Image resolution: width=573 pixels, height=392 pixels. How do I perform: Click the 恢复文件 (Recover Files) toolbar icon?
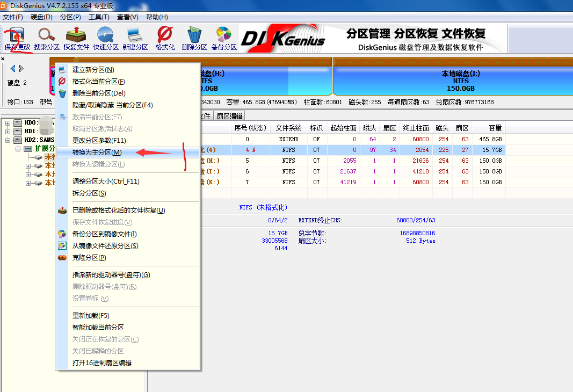tap(76, 38)
